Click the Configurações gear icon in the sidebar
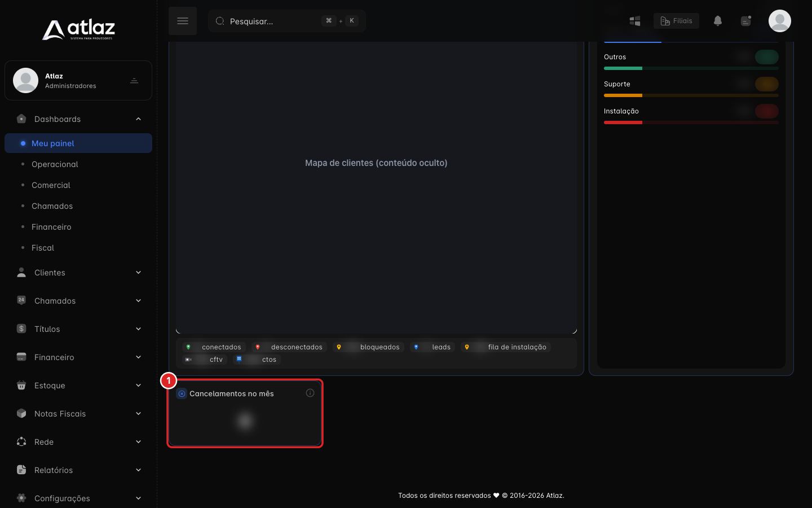Image resolution: width=812 pixels, height=508 pixels. [21, 498]
